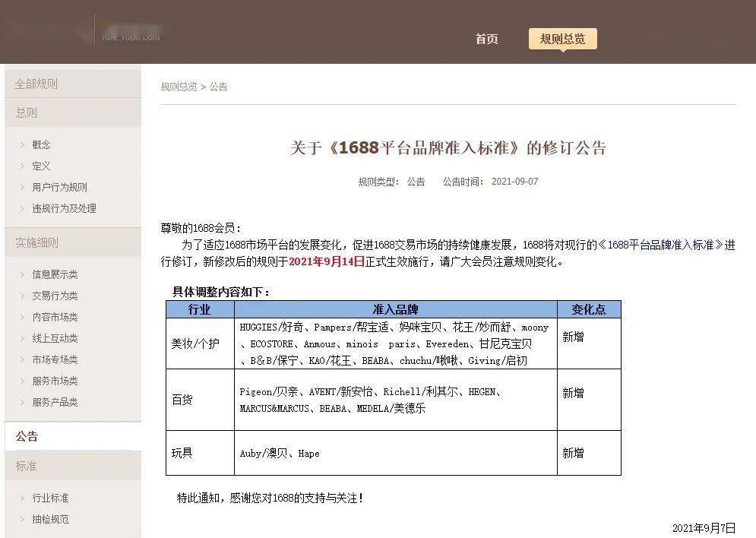This screenshot has width=756, height=538.
Task: Click the arrow icon beside 抽检规范
Action: (22, 519)
